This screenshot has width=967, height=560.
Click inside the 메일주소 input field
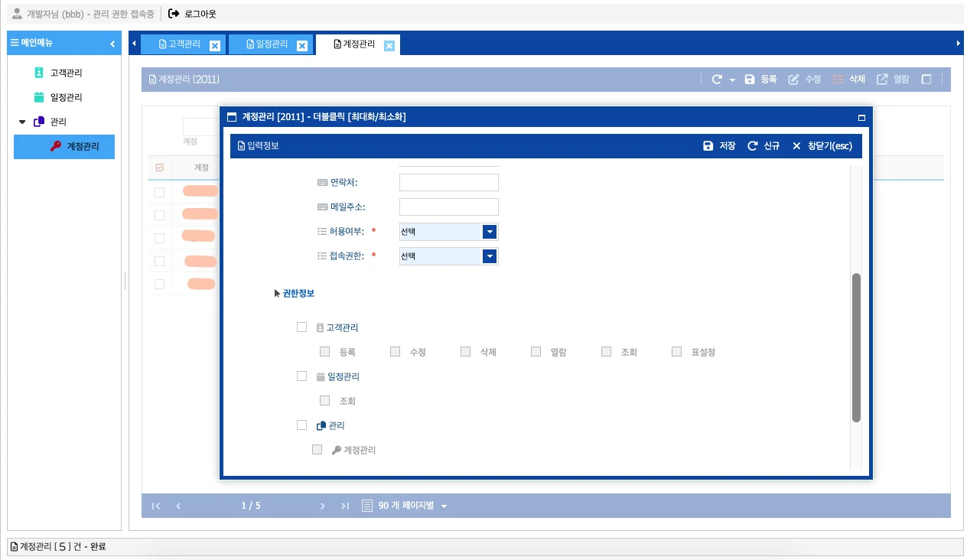[448, 207]
